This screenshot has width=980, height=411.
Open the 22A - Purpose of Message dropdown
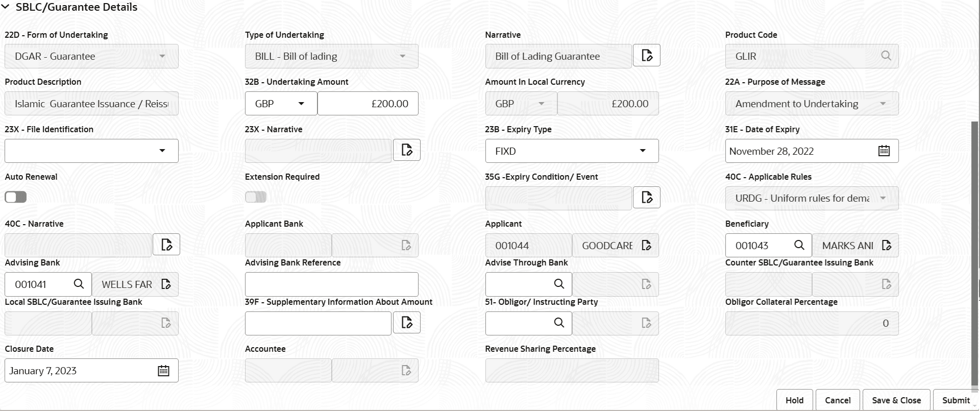point(884,103)
